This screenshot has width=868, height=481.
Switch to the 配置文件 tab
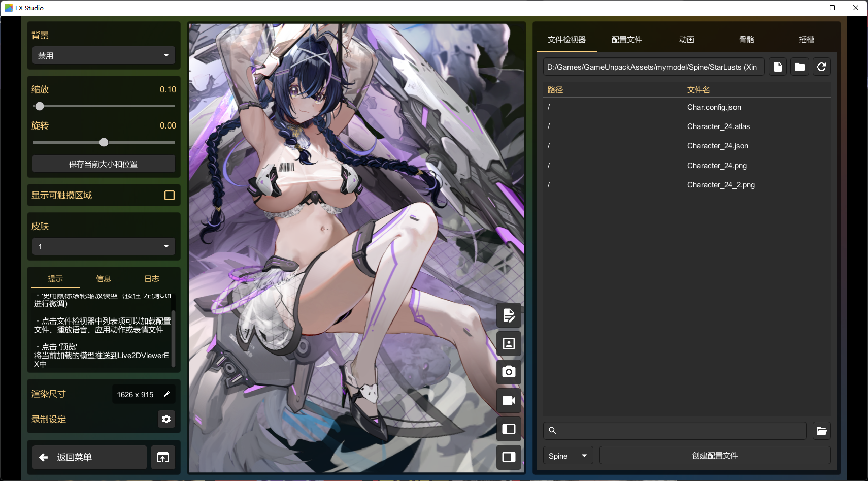626,40
